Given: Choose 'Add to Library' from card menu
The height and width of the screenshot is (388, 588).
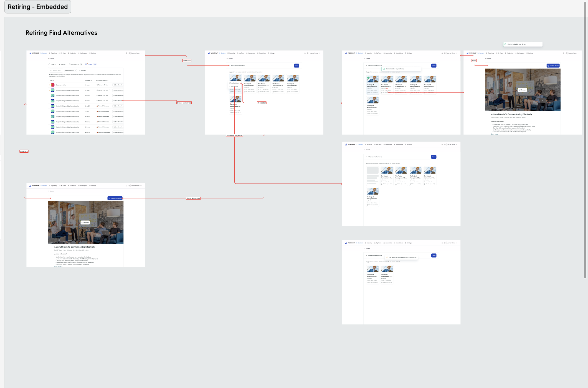Looking at the screenshot, I should (235, 83).
